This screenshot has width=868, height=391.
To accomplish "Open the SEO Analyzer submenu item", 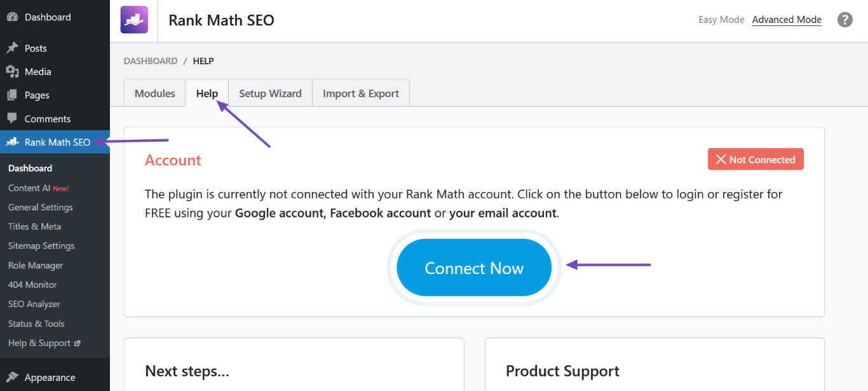I will pos(34,304).
